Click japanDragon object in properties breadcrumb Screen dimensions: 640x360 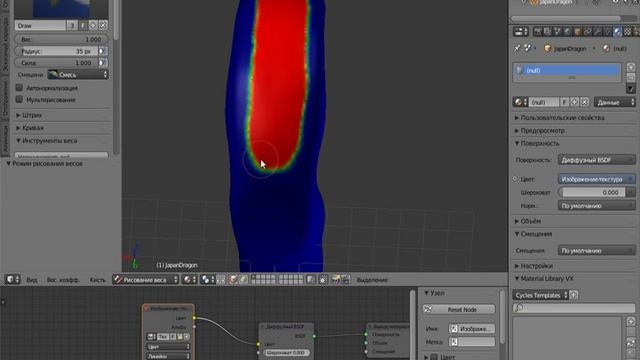click(565, 49)
